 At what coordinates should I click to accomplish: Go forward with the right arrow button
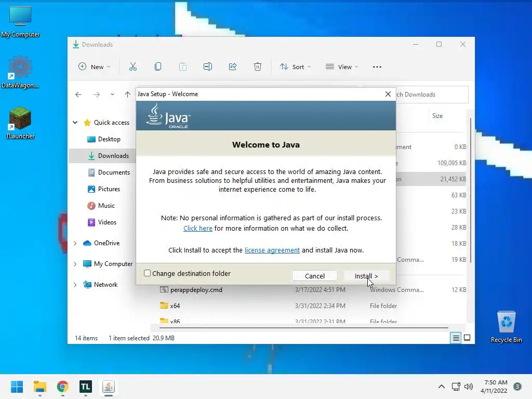coord(97,95)
